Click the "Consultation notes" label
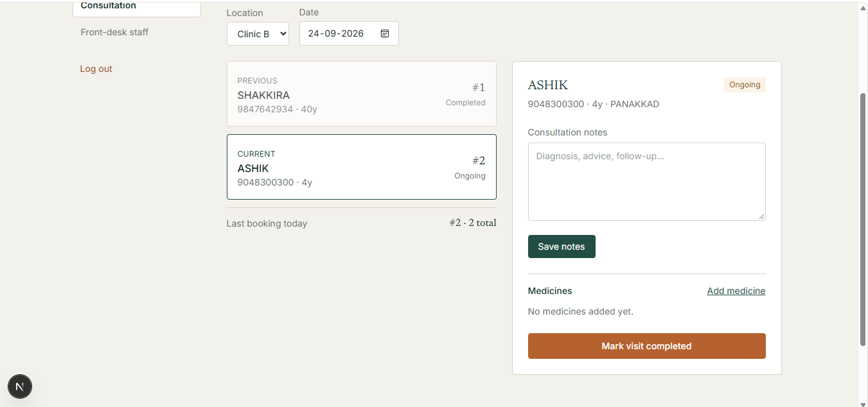This screenshot has width=868, height=407. (x=567, y=132)
